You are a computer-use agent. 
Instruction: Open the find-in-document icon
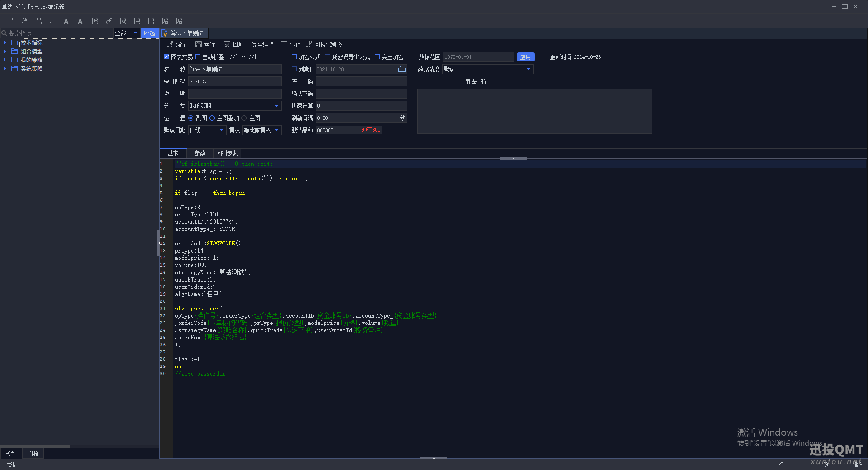coord(123,21)
